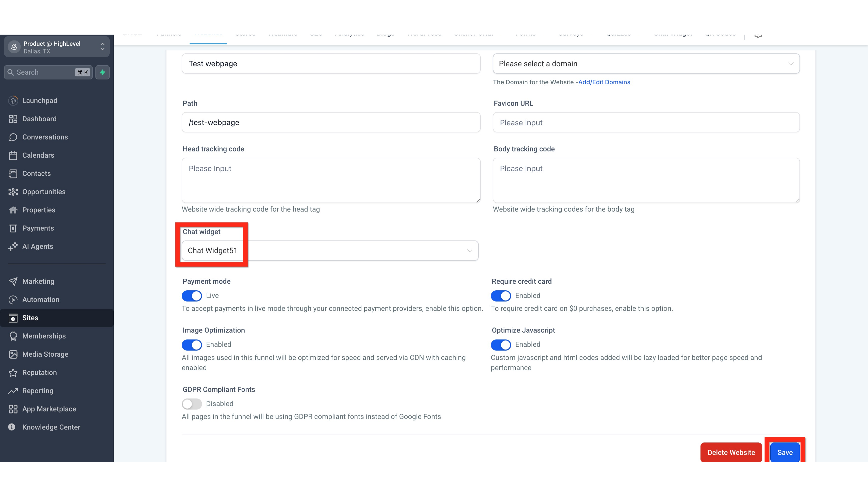
Task: Open the Automation sidebar menu item
Action: pyautogui.click(x=41, y=300)
